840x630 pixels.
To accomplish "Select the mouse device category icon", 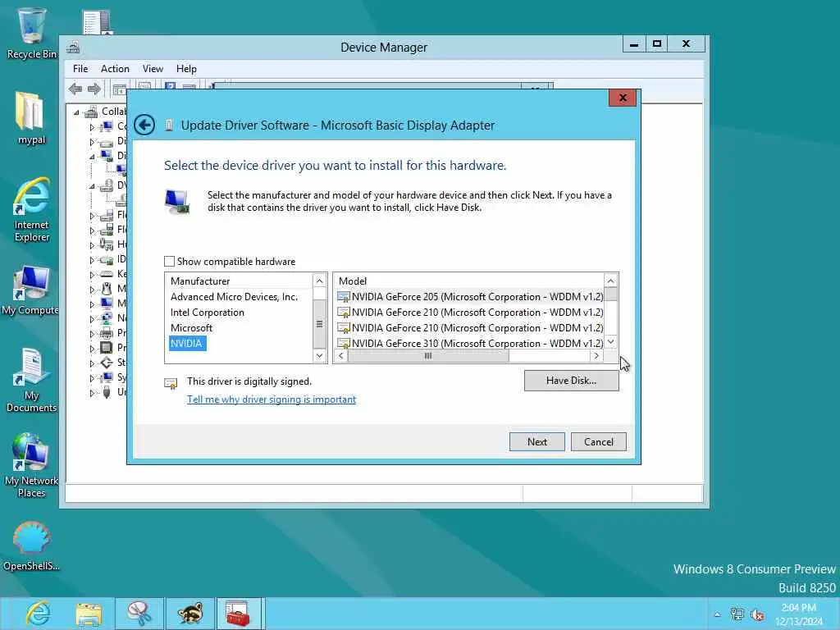I will pos(107,289).
